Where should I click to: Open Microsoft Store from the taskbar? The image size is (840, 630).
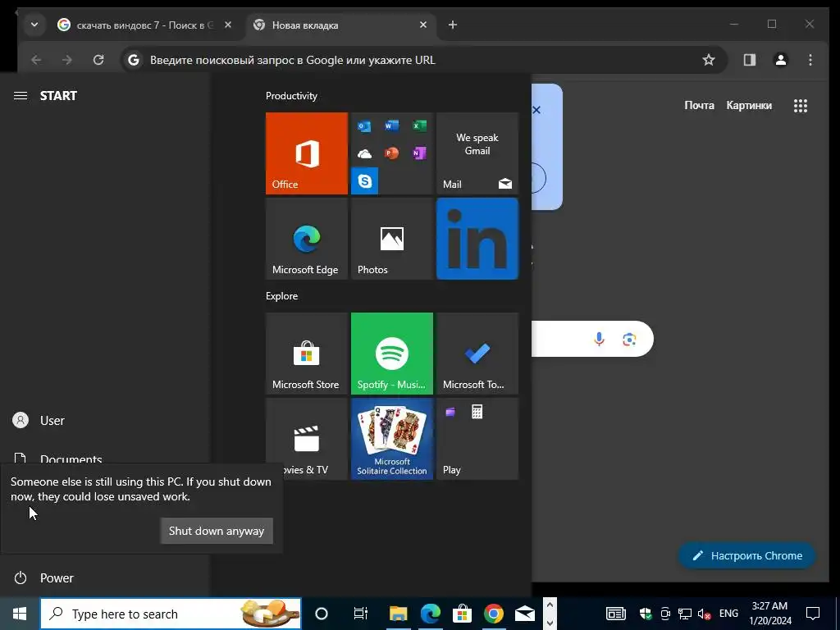pyautogui.click(x=462, y=614)
